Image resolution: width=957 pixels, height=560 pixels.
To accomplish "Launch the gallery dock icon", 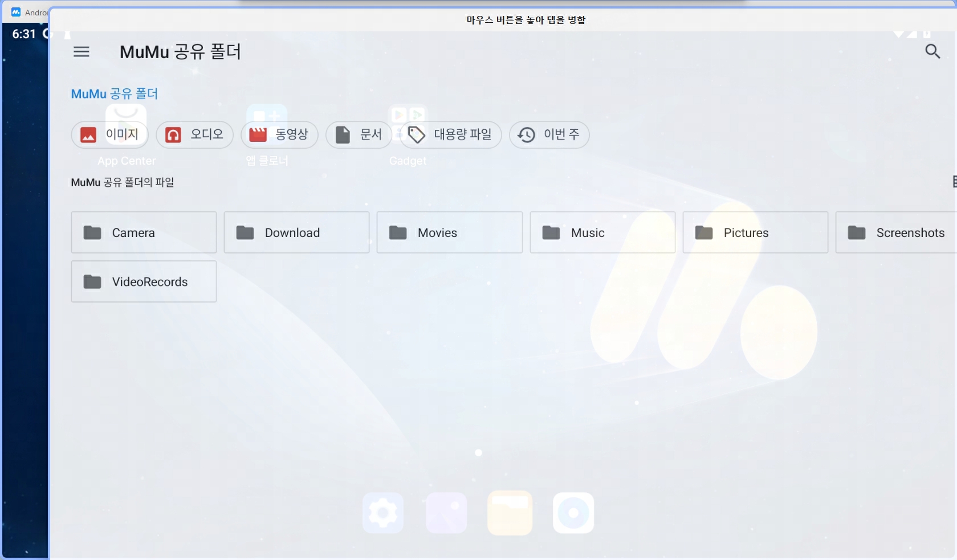I will 446,513.
